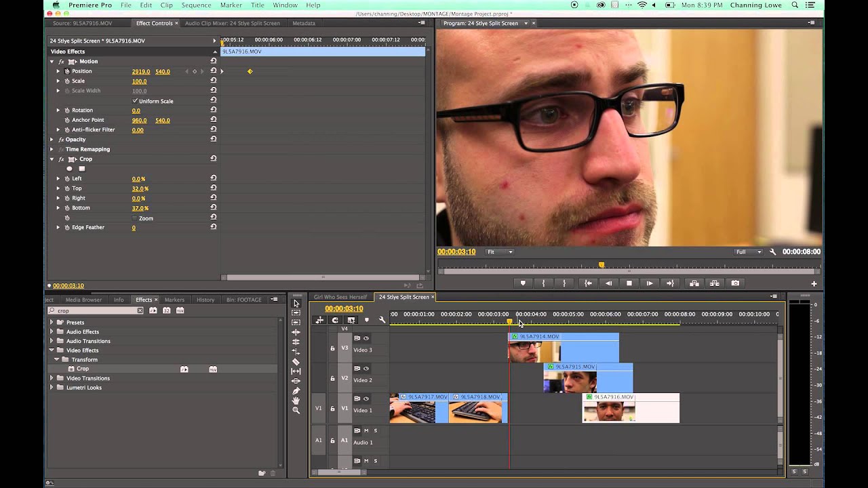
Task: Expand the Video Transitions folder
Action: 52,378
